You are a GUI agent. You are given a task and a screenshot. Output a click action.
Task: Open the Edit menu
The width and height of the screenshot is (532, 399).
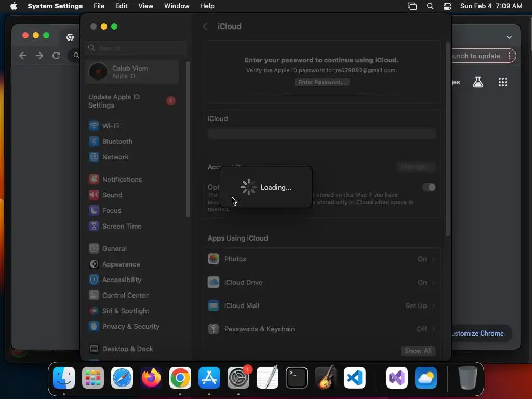[121, 6]
